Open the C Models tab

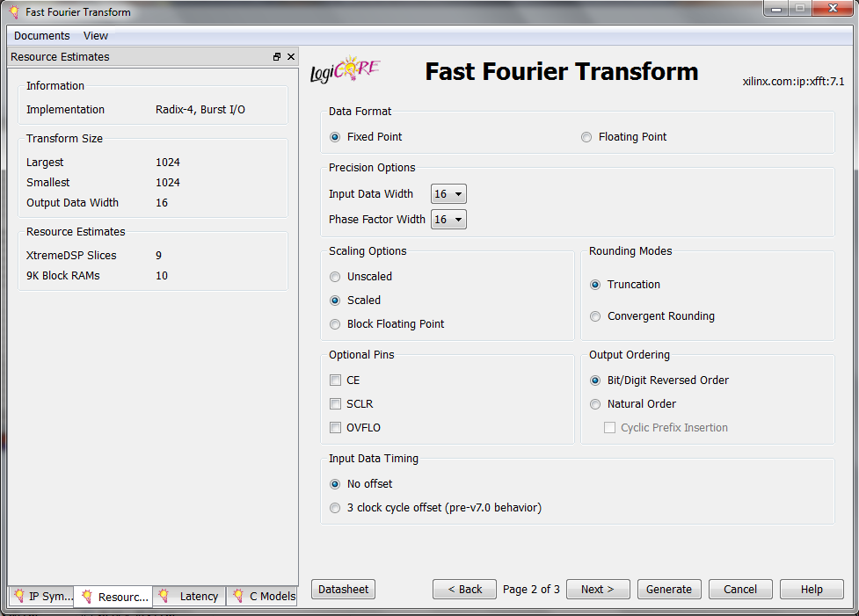click(x=264, y=597)
